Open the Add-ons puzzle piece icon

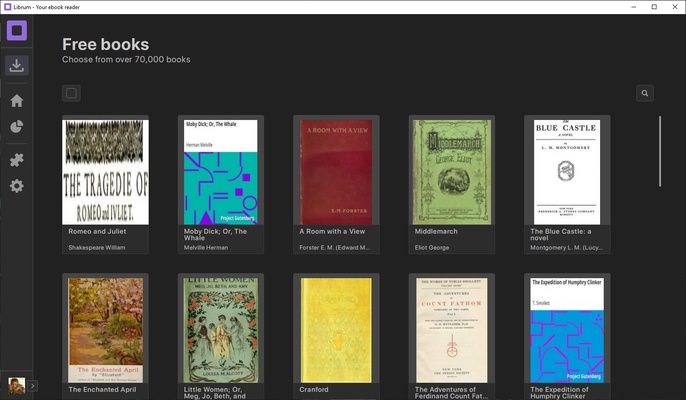tap(17, 160)
